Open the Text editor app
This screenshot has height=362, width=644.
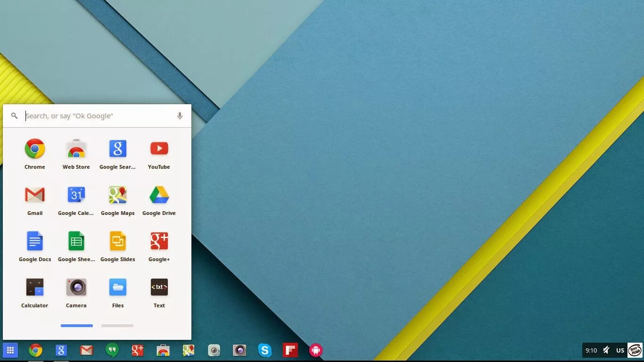coord(159,287)
